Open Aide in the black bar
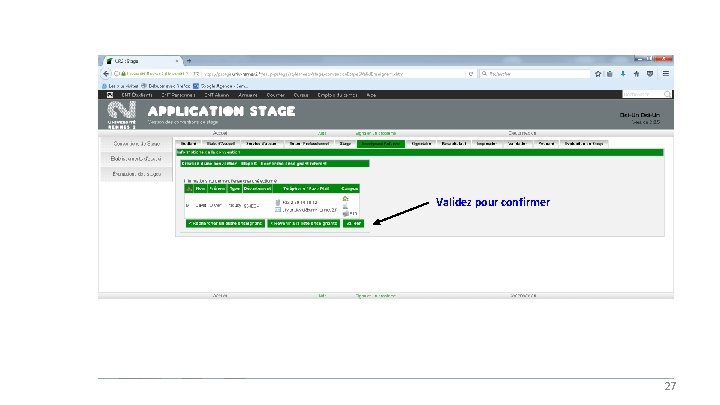Viewport: 720px width, 405px height. [x=371, y=95]
